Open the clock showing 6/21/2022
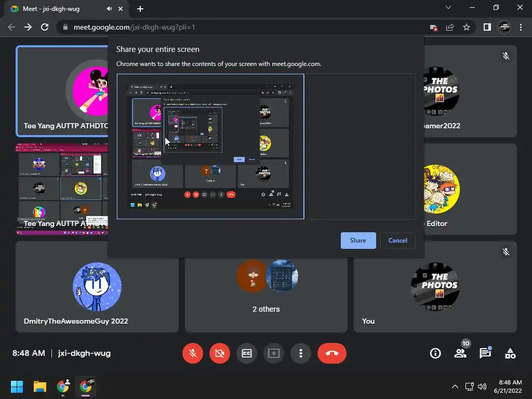The height and width of the screenshot is (399, 532). coord(508,387)
